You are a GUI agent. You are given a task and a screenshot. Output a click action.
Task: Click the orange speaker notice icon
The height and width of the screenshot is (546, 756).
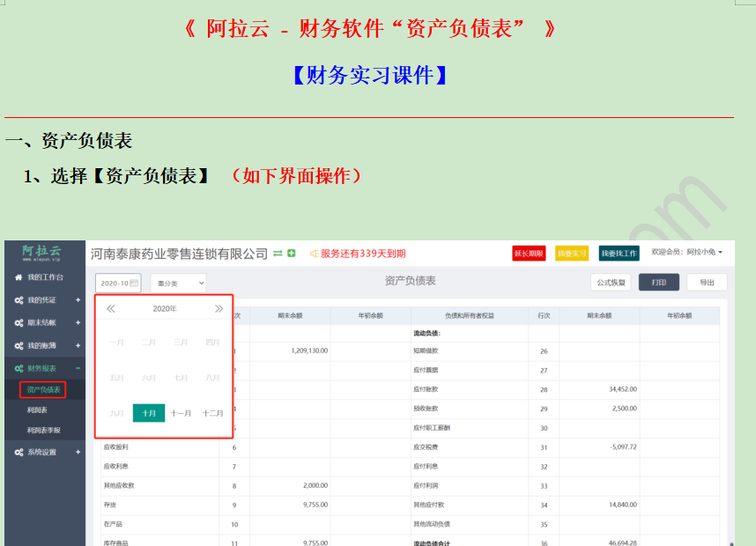(314, 254)
